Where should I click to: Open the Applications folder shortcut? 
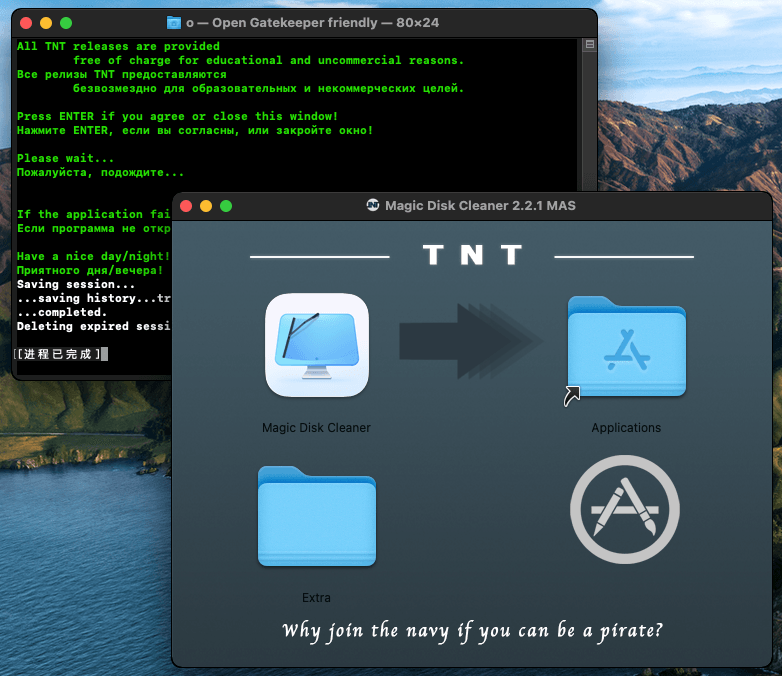626,347
